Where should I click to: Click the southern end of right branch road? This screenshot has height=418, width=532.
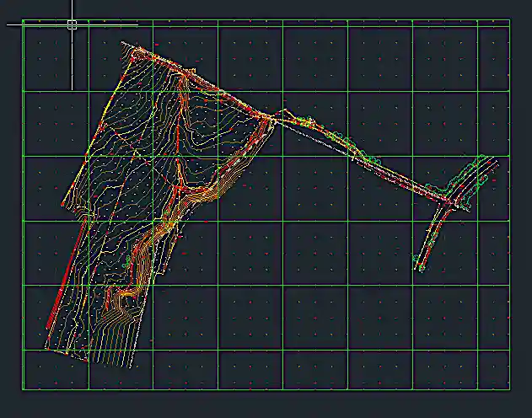[419, 267]
